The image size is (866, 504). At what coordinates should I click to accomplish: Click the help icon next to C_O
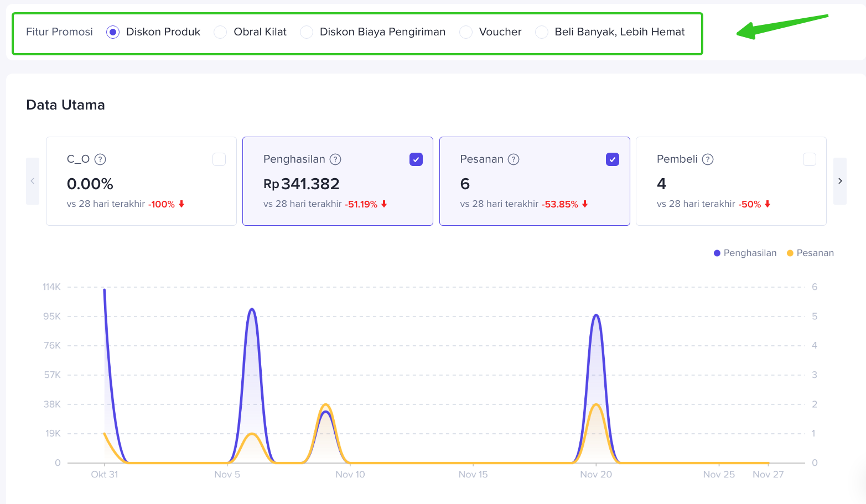pos(100,159)
